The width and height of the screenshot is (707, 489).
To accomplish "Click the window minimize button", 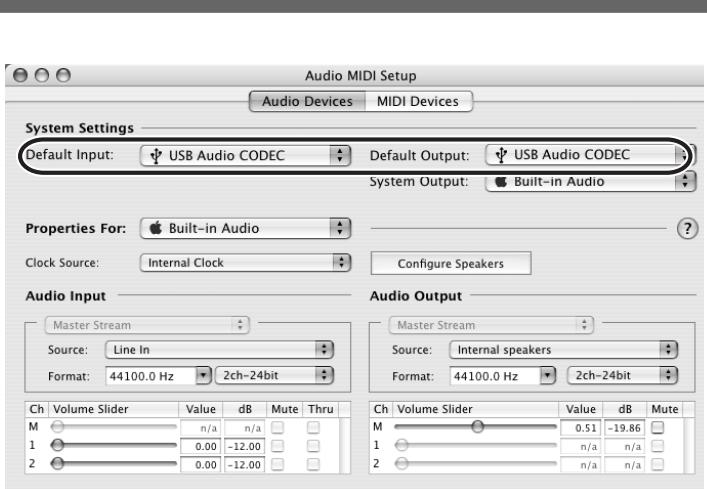I will (x=42, y=75).
